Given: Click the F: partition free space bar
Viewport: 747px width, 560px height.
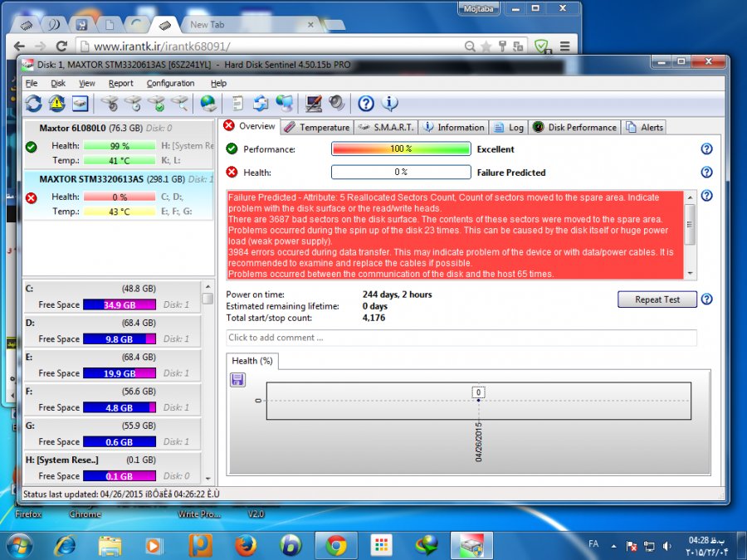Looking at the screenshot, I should [x=119, y=407].
